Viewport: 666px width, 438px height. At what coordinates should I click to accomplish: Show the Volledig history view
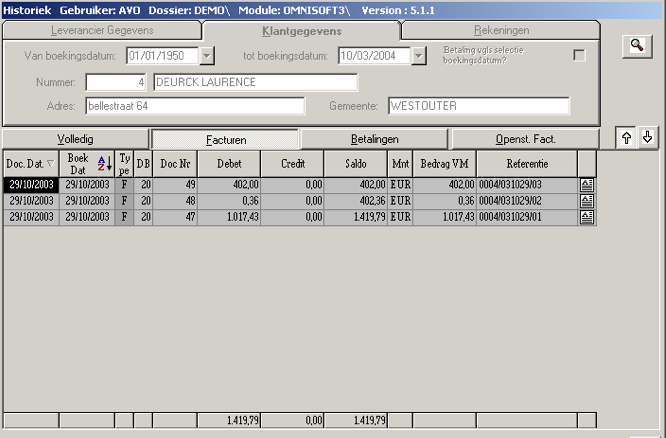(75, 139)
